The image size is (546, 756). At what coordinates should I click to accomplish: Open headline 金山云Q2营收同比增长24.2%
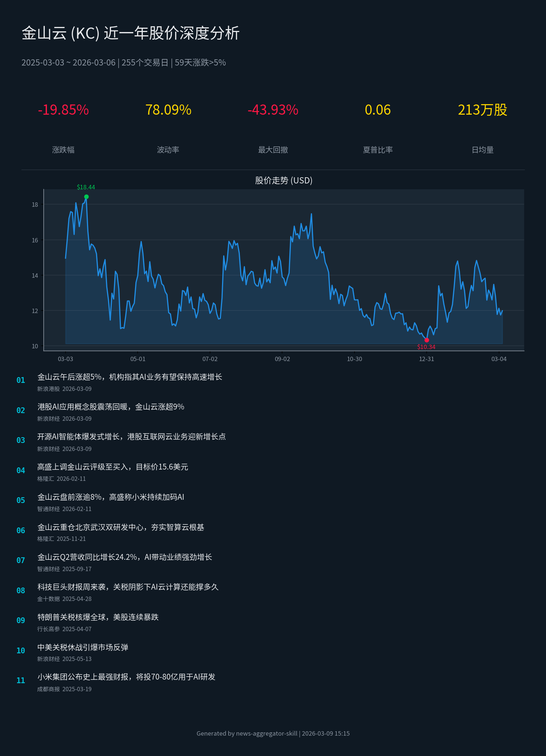pos(124,557)
